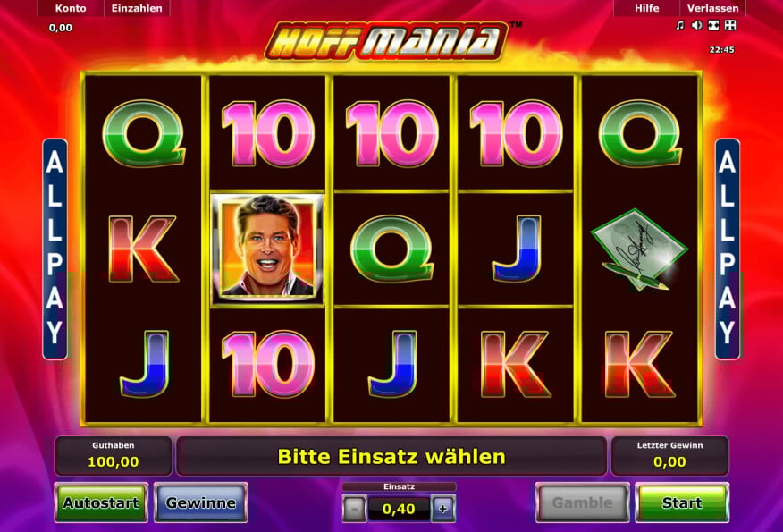This screenshot has width=783, height=532.
Task: Increase the Einsatz with the plus button
Action: pos(443,509)
